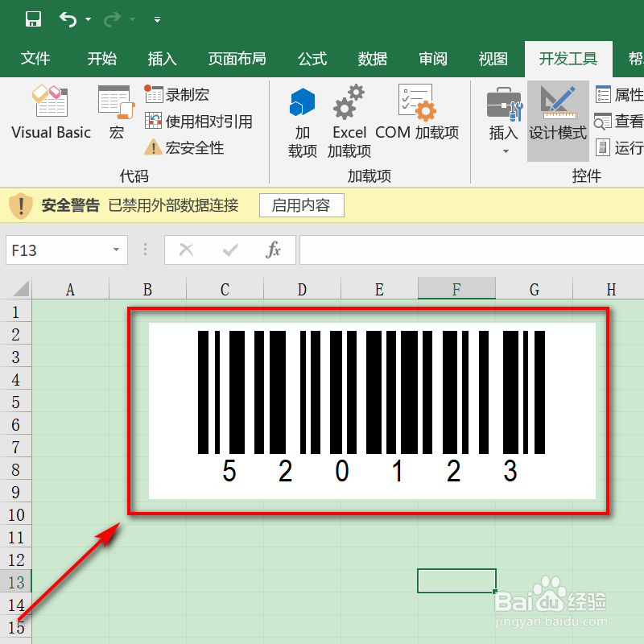This screenshot has height=644, width=644.
Task: Save the workbook with the floppy icon
Action: tap(33, 19)
